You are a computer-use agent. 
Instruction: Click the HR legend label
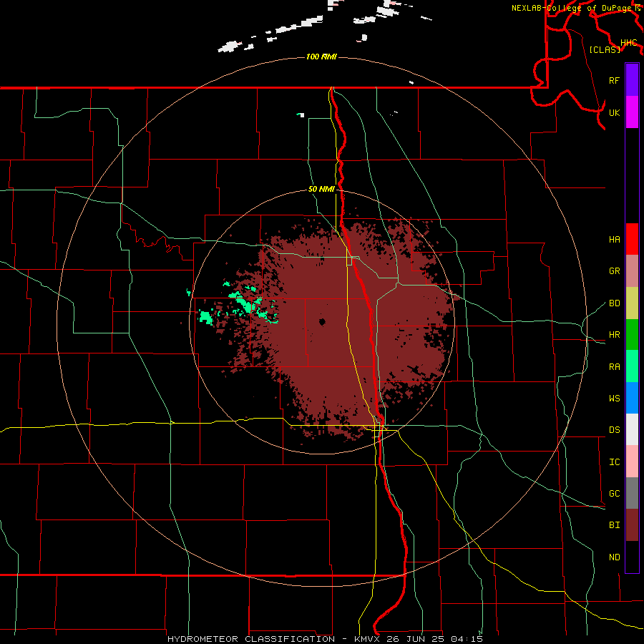pyautogui.click(x=614, y=335)
